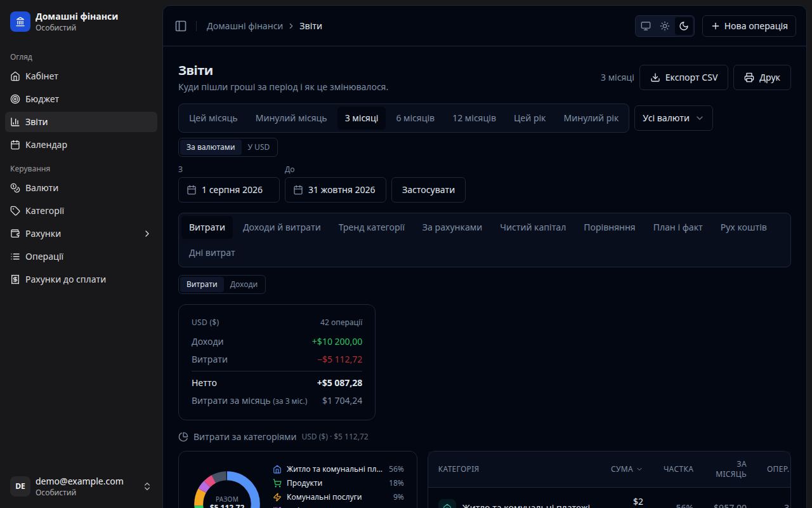Click the Валюти coins icon

(x=15, y=188)
